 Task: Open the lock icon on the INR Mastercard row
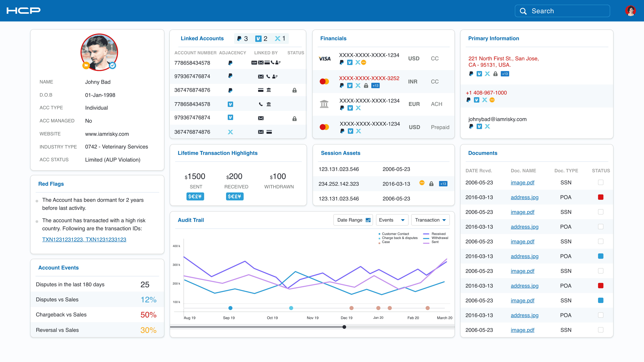pyautogui.click(x=366, y=85)
